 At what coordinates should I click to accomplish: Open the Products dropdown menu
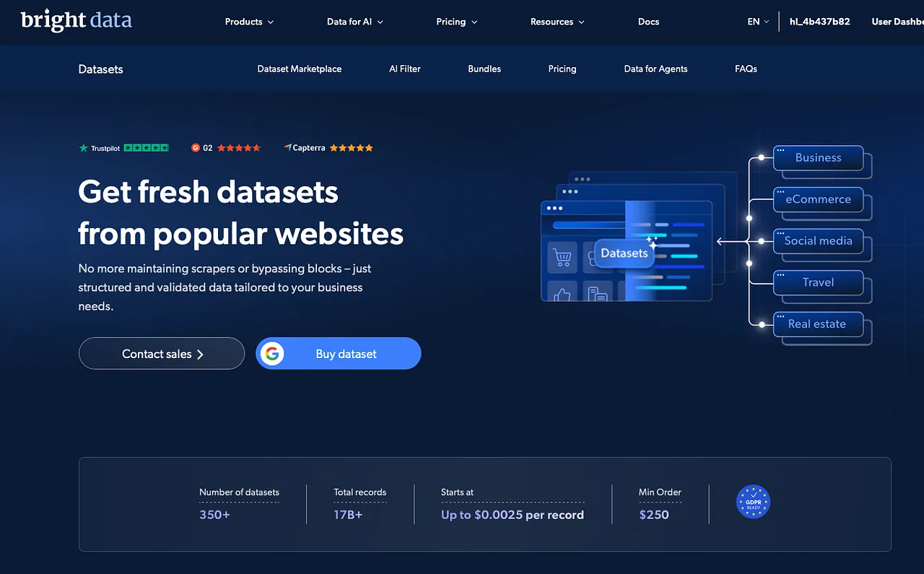pyautogui.click(x=249, y=22)
